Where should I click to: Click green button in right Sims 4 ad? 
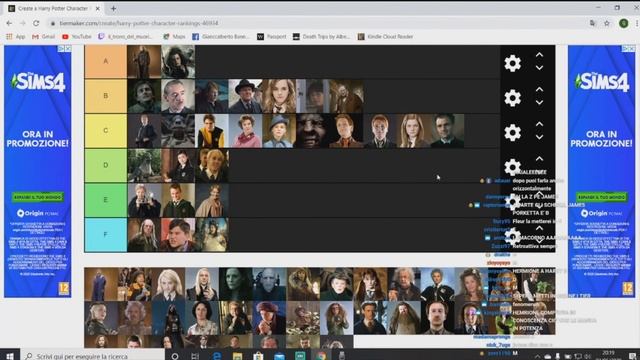[x=602, y=197]
